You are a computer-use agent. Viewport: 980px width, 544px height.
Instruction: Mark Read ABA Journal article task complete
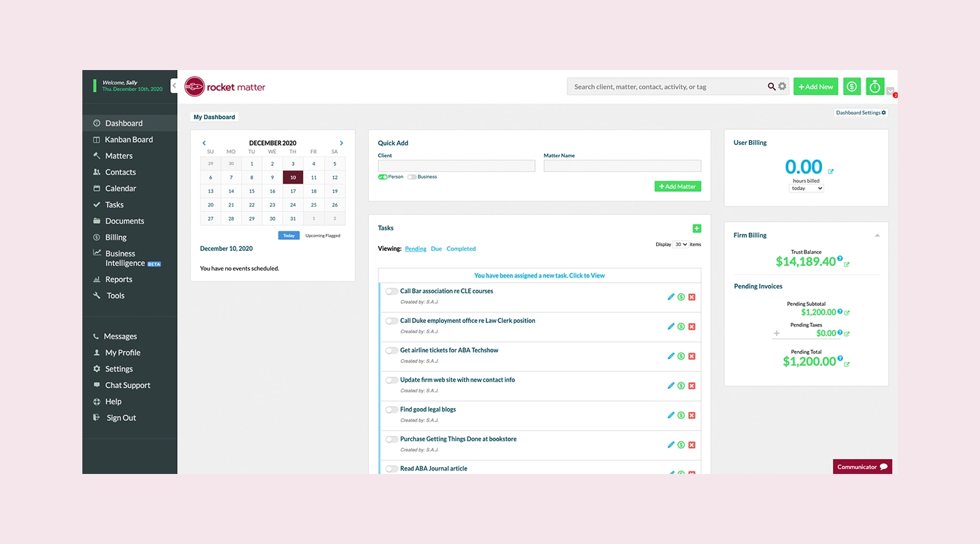click(x=391, y=469)
